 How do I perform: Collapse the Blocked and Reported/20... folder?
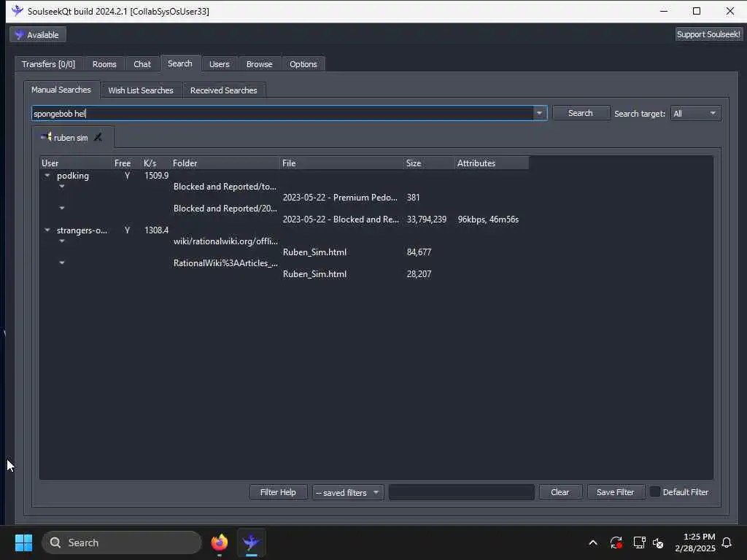(62, 208)
